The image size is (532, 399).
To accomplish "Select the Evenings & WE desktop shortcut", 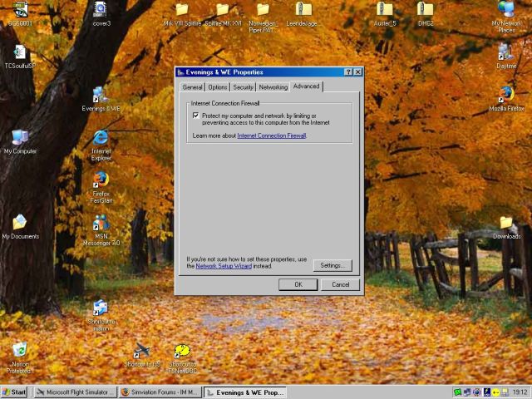I will point(101,95).
